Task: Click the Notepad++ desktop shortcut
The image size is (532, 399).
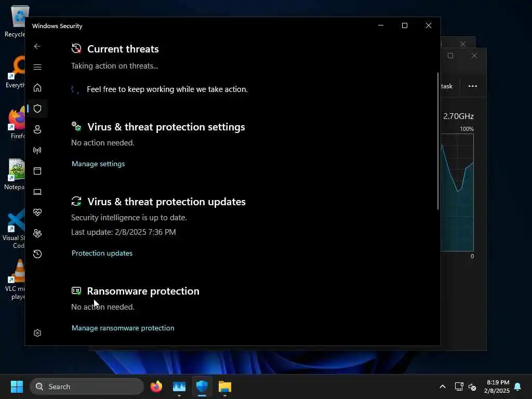Action: (x=15, y=175)
